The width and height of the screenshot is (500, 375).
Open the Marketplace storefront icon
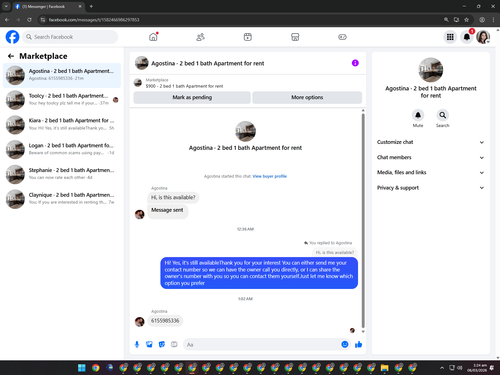[x=295, y=37]
